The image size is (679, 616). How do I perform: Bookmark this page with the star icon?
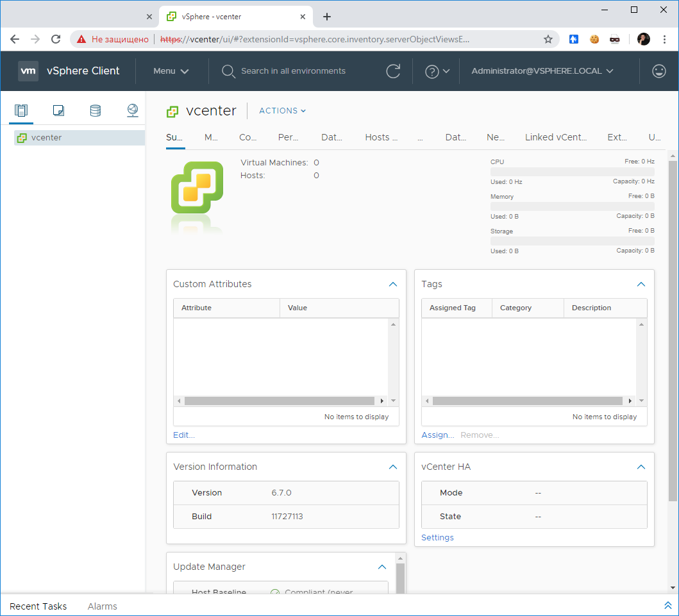[548, 39]
